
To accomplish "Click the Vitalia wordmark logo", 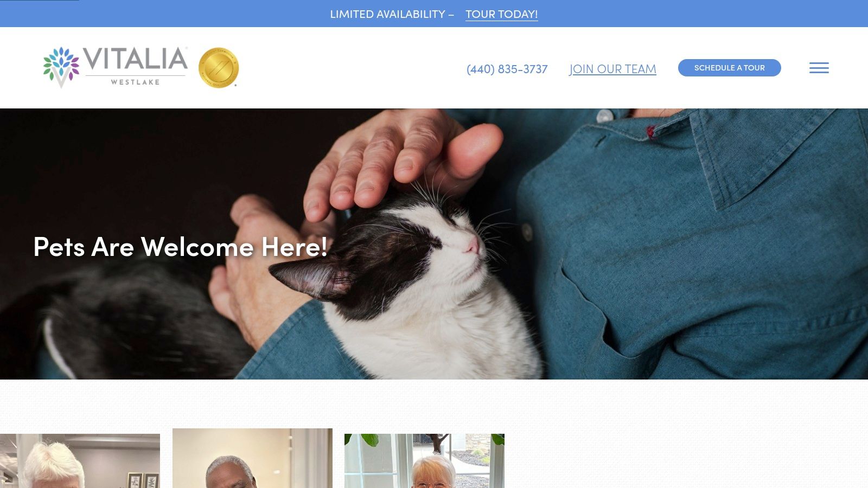I will coord(135,59).
